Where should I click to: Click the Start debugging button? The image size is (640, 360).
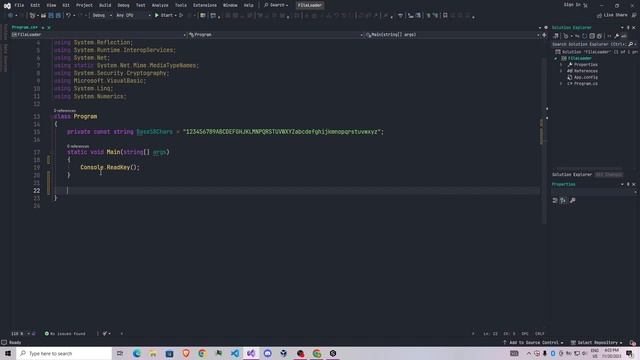pyautogui.click(x=164, y=16)
